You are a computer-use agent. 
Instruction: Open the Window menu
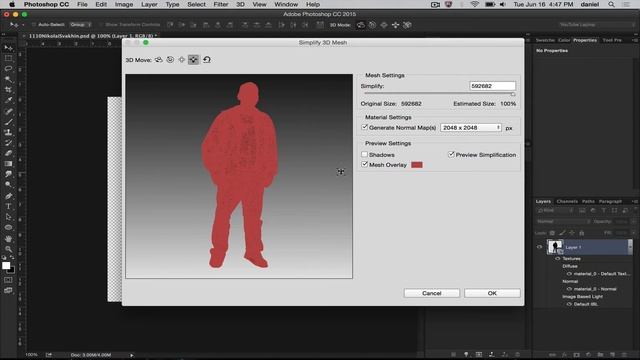286,4
